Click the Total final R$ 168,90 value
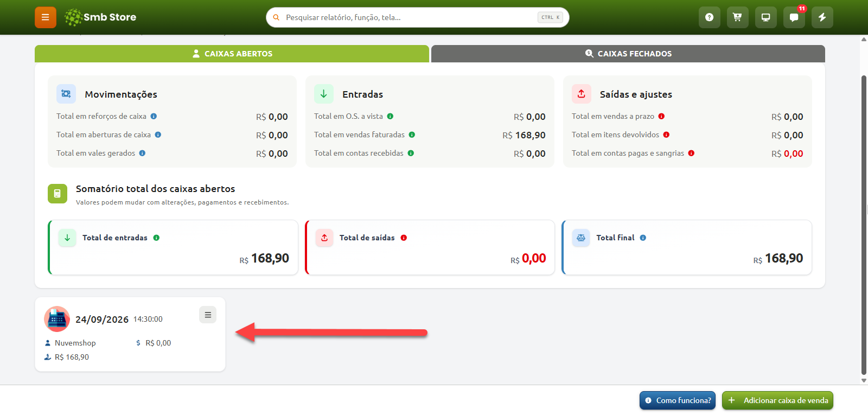Image resolution: width=868 pixels, height=415 pixels. point(778,258)
